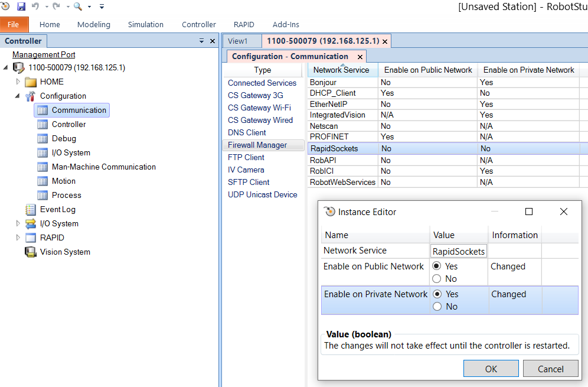Image resolution: width=588 pixels, height=387 pixels.
Task: Click the Controller topic table icon
Action: click(x=43, y=125)
